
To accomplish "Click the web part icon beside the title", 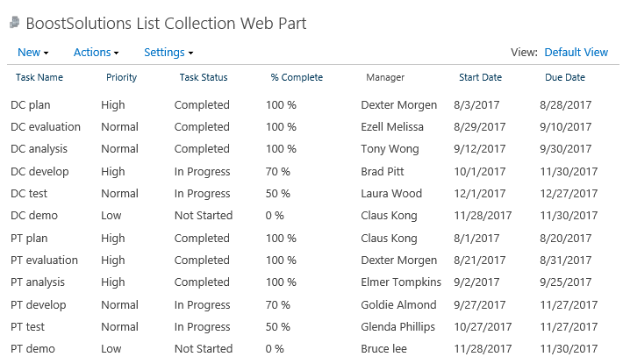I will tap(15, 23).
